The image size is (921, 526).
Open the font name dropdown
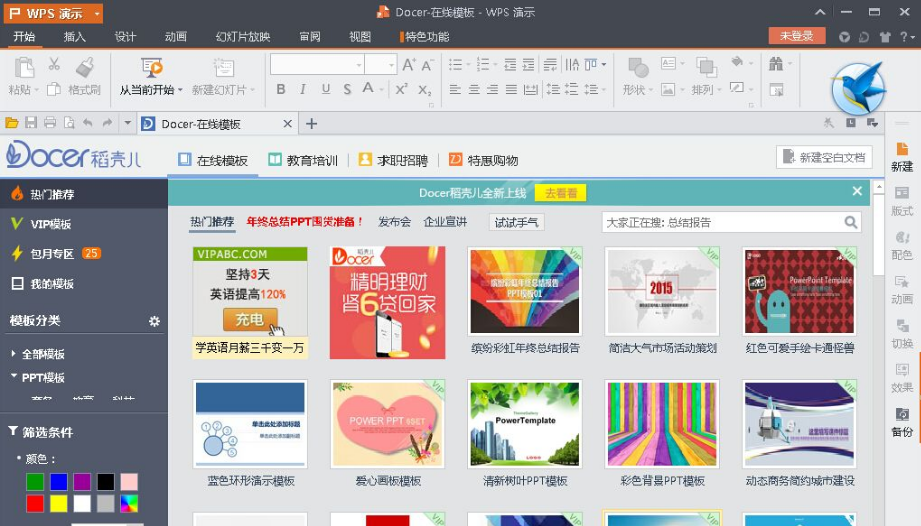tap(359, 65)
